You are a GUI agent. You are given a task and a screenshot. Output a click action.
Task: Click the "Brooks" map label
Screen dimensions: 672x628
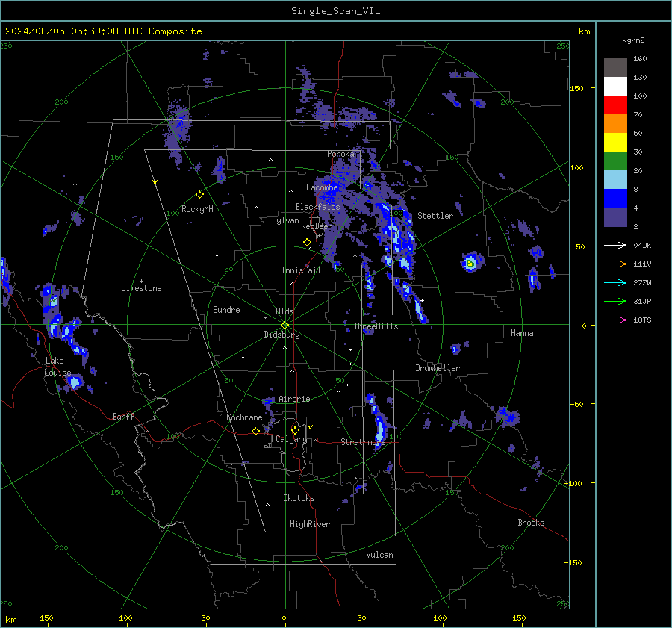pyautogui.click(x=531, y=523)
